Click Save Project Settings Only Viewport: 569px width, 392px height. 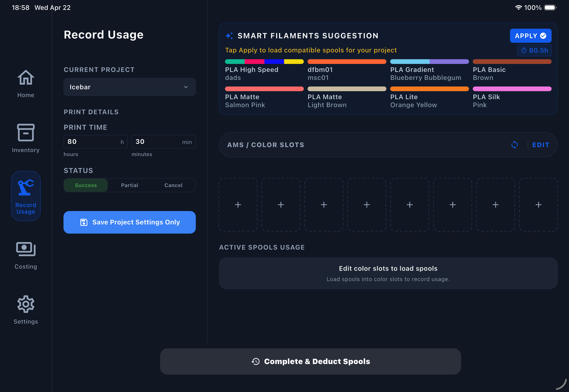(130, 222)
